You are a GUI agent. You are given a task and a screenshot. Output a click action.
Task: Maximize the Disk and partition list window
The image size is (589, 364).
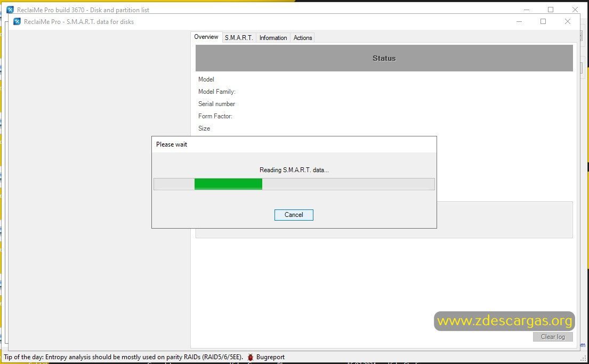(551, 10)
